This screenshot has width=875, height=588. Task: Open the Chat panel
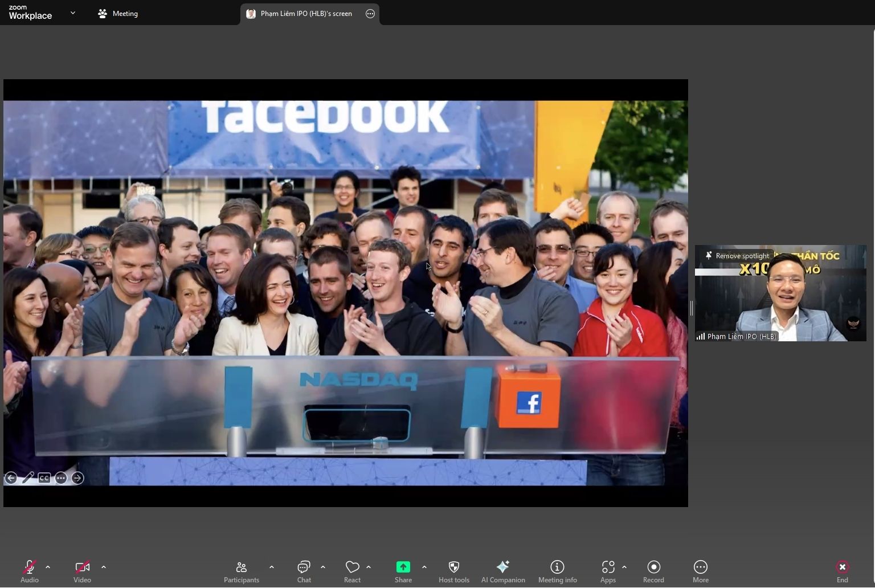pos(304,571)
